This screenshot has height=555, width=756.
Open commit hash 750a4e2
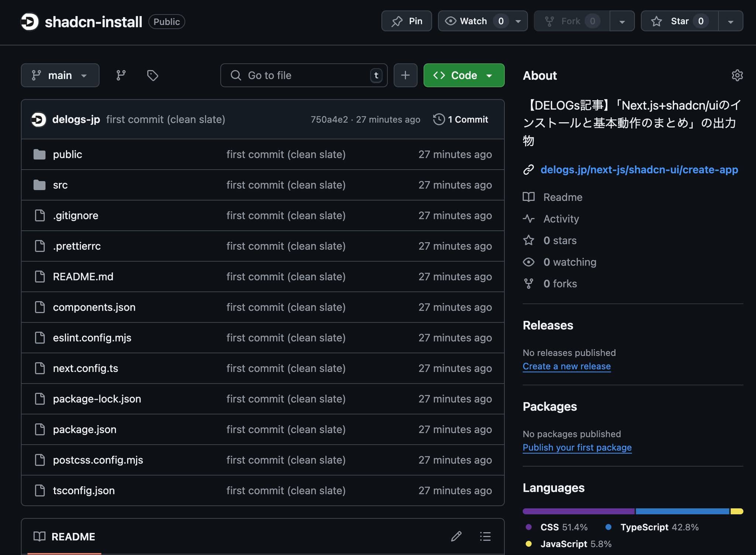pos(329,119)
